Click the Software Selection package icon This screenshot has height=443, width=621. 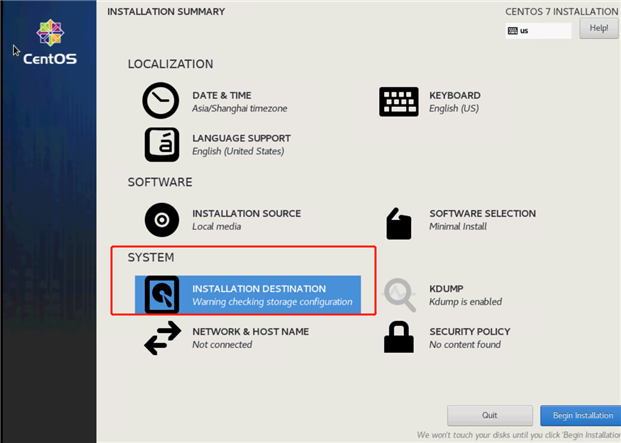coord(398,224)
